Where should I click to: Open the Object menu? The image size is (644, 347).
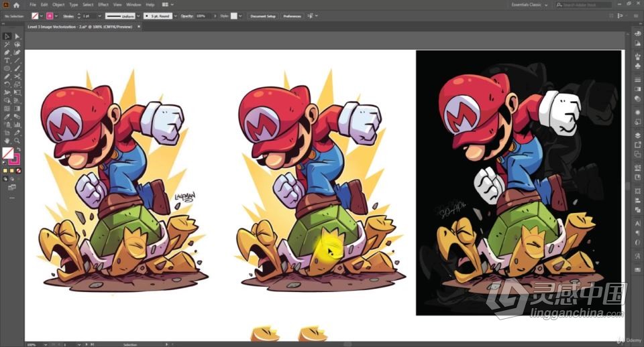coord(58,5)
